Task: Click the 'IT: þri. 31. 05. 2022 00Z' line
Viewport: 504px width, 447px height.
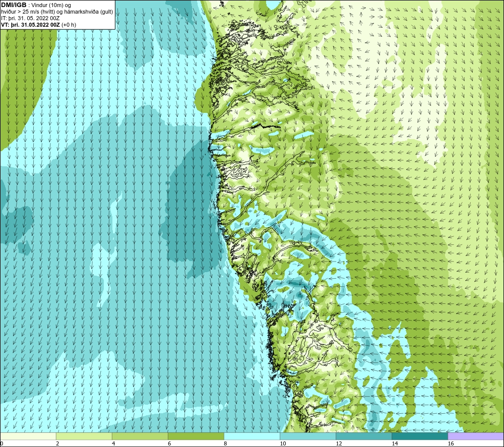Action: pos(30,18)
